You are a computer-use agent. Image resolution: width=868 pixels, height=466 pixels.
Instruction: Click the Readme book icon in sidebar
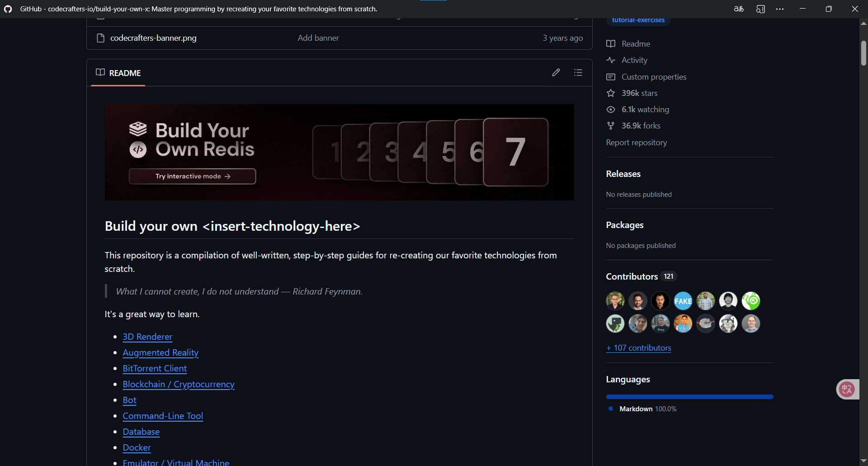(611, 44)
